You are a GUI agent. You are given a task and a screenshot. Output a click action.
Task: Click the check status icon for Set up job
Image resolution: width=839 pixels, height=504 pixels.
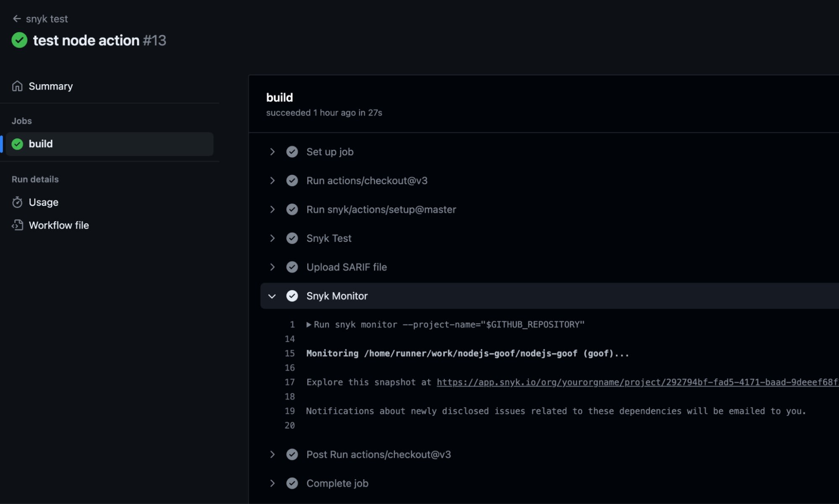292,152
